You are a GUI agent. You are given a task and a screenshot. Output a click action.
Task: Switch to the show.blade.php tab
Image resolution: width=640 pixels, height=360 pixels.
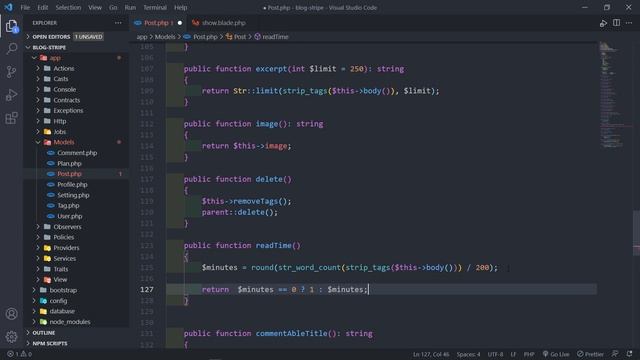224,23
